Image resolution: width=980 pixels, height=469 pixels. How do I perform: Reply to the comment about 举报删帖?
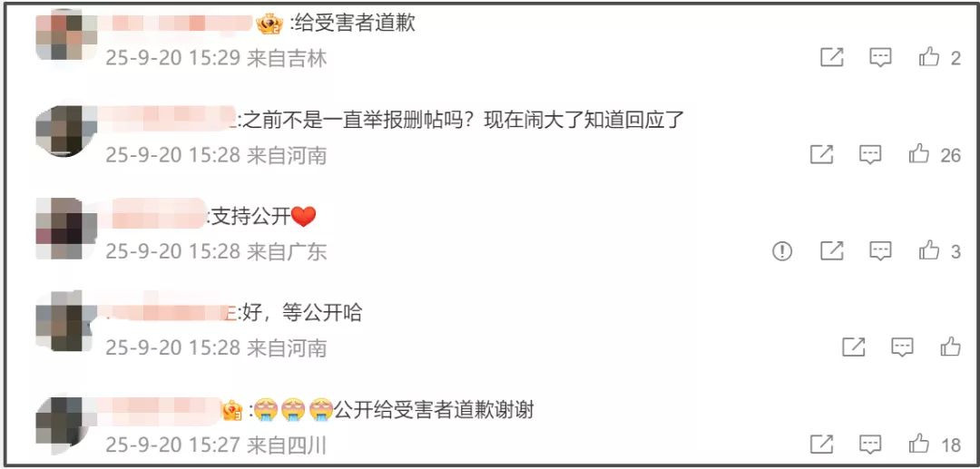[x=870, y=153]
